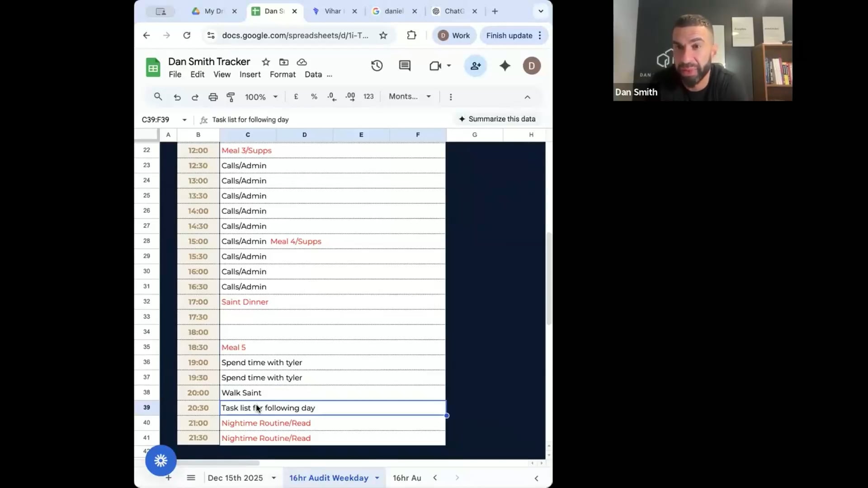Open the comments panel icon
Viewport: 868px width, 488px height.
click(x=405, y=66)
